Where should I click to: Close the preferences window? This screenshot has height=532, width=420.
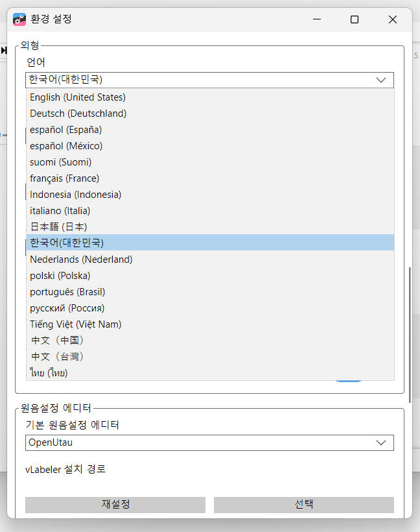(x=392, y=19)
